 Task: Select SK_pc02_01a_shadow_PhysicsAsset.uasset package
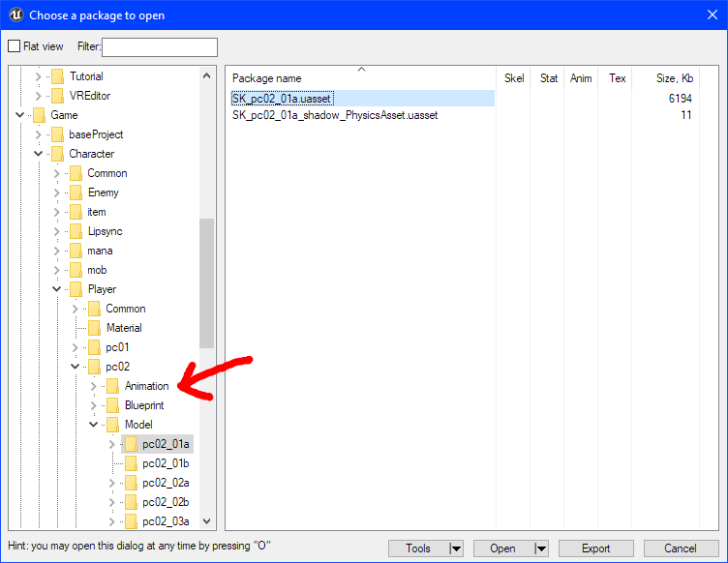tap(335, 115)
